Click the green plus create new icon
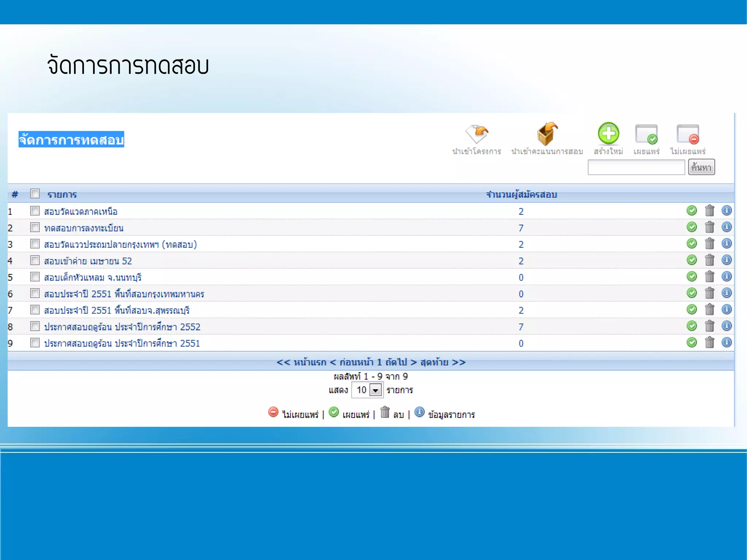 click(608, 133)
